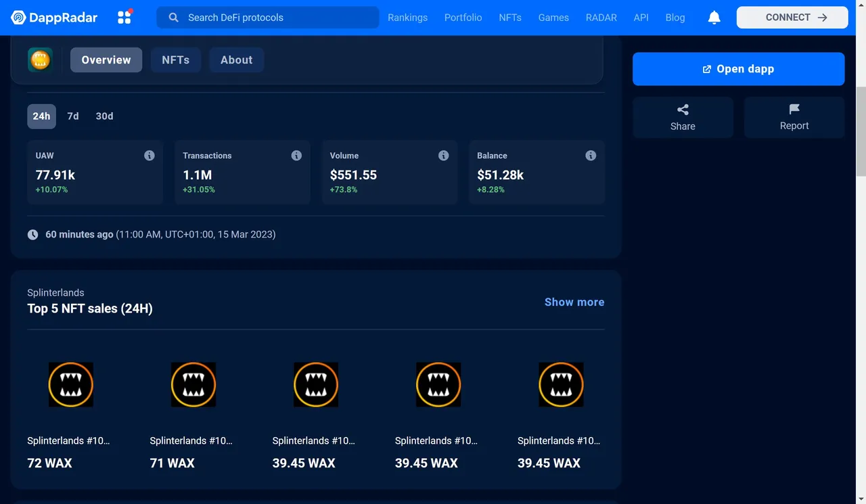866x504 pixels.
Task: Open the NFTs nav item
Action: 510,18
